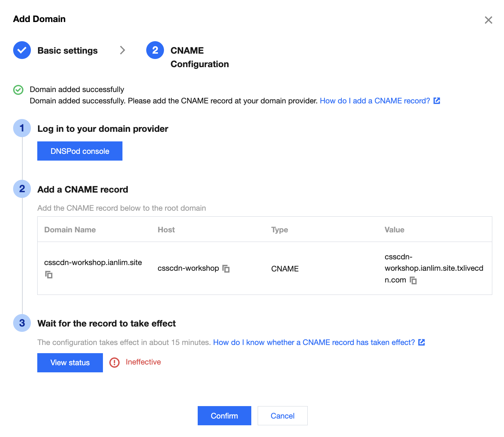This screenshot has width=504, height=437.
Task: Click the Host column header
Action: coord(166,230)
